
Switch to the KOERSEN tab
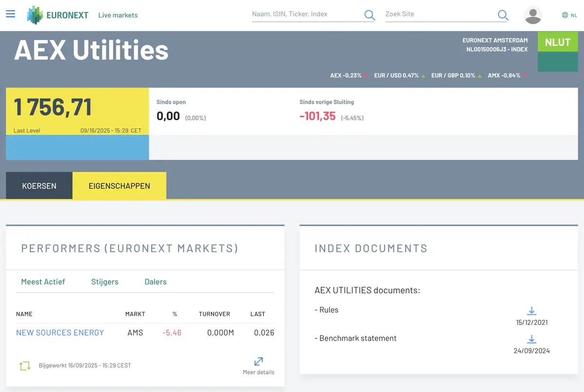coord(39,186)
